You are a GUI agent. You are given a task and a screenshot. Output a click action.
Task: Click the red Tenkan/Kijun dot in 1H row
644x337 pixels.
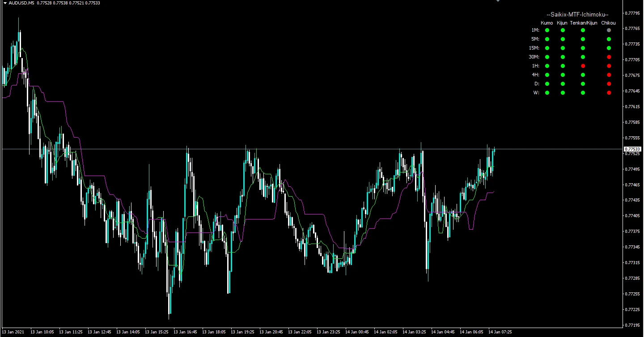[583, 66]
